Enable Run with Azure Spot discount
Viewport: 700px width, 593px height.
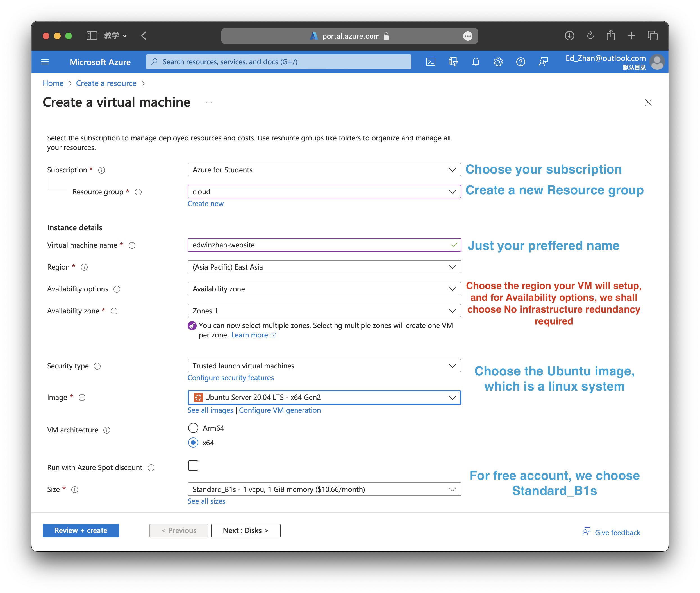193,466
